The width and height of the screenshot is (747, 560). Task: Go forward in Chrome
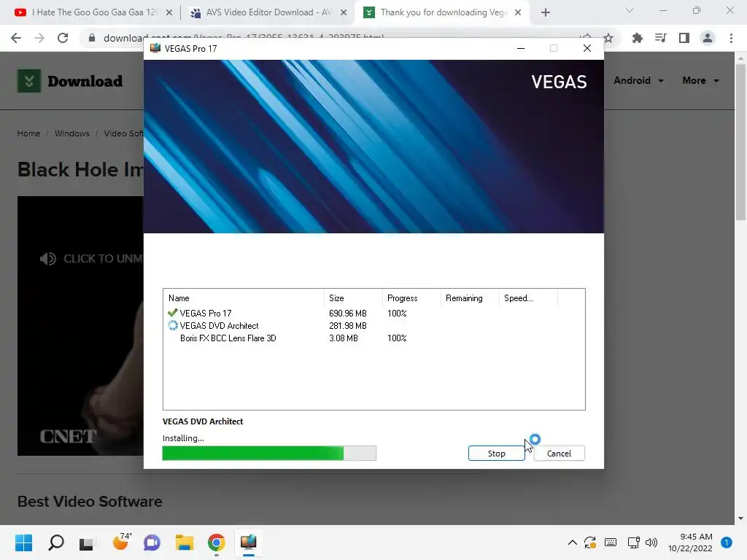(39, 38)
